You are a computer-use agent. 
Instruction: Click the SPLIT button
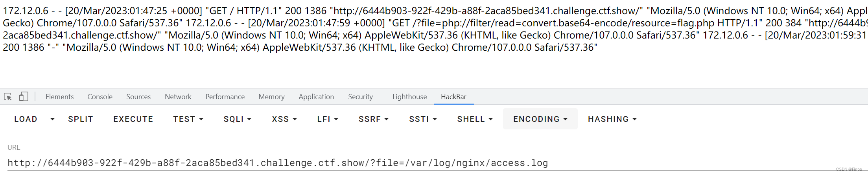(81, 119)
